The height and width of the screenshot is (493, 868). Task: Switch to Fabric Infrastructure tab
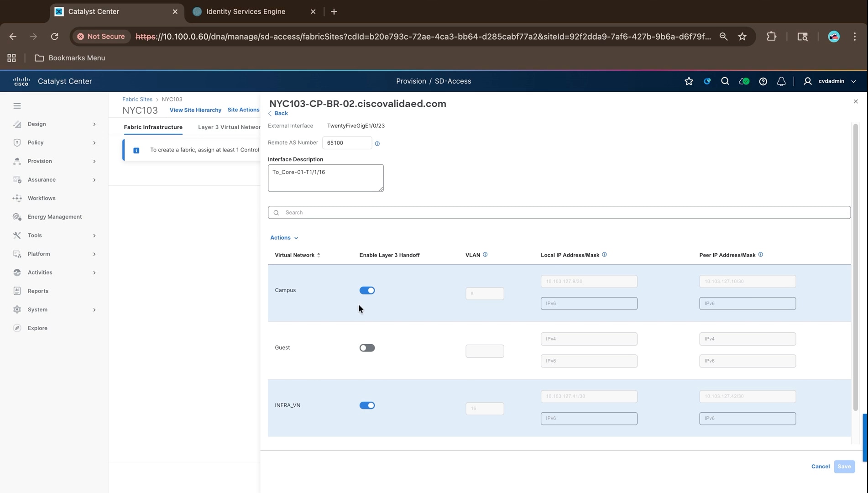153,127
